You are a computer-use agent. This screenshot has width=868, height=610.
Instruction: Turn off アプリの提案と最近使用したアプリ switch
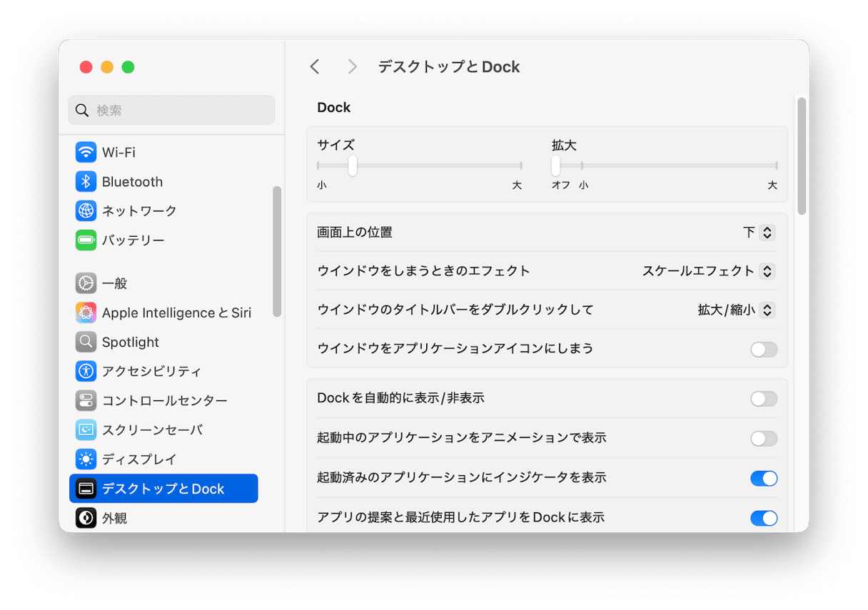click(x=764, y=519)
